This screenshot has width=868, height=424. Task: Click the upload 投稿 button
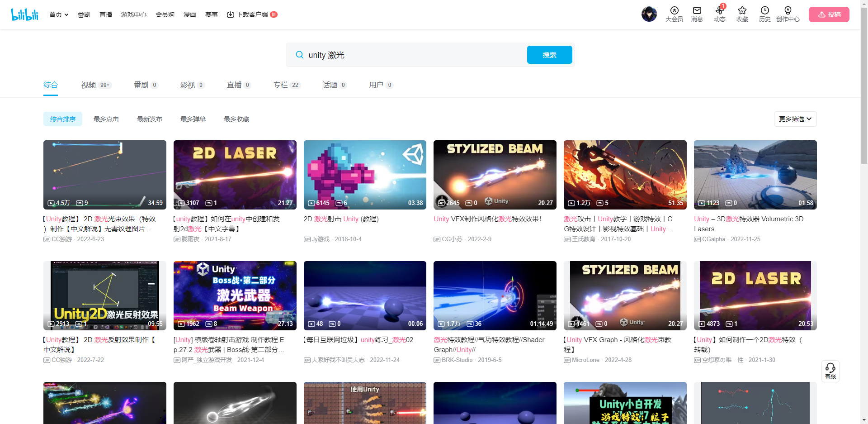(829, 14)
